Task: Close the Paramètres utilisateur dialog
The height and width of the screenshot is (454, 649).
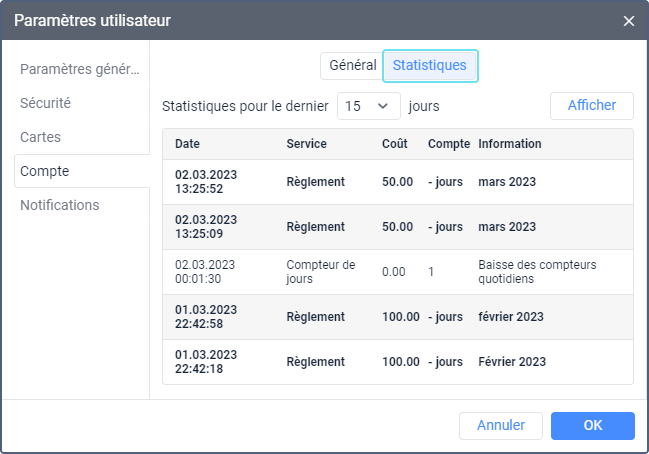Action: tap(628, 21)
